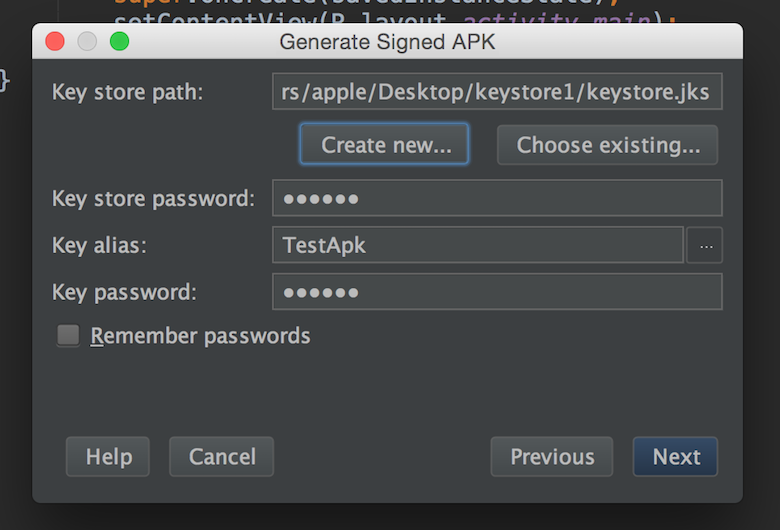This screenshot has height=530, width=780.
Task: Click Choose existing... keystore button
Action: (607, 145)
